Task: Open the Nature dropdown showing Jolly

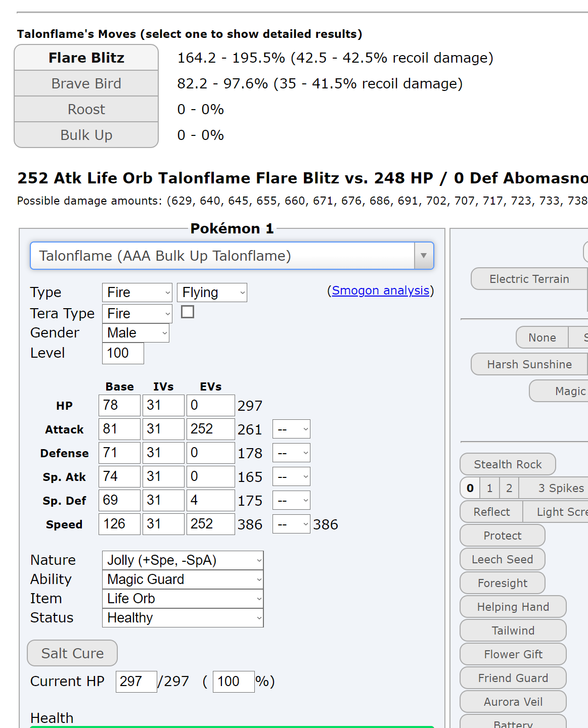Action: click(183, 560)
